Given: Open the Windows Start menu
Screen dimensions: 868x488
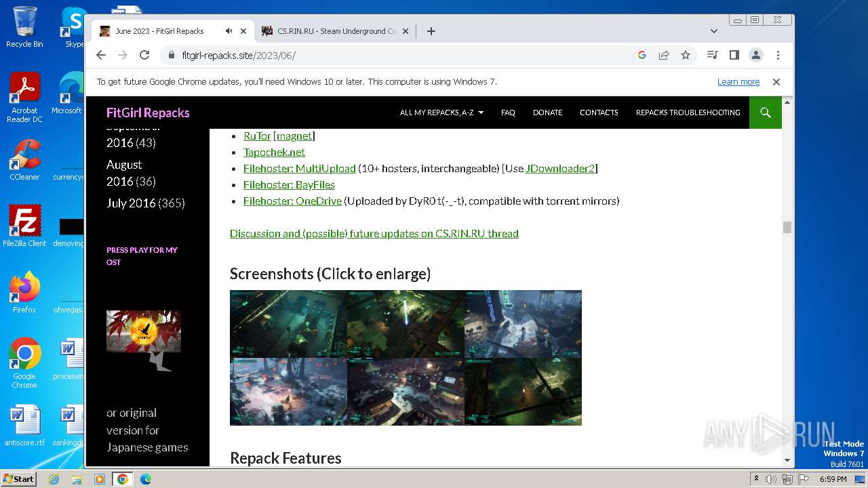Looking at the screenshot, I should [18, 479].
